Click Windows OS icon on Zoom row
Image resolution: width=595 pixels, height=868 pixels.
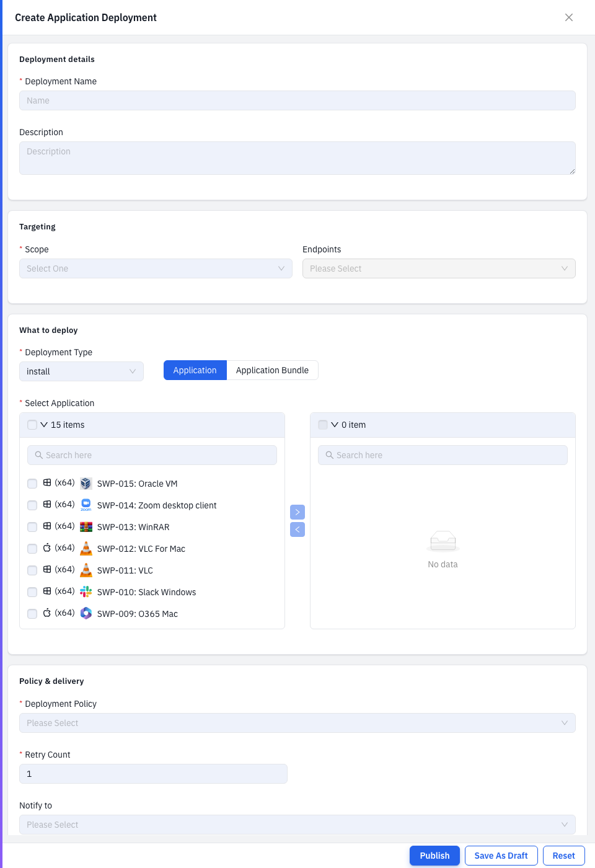pyautogui.click(x=47, y=504)
